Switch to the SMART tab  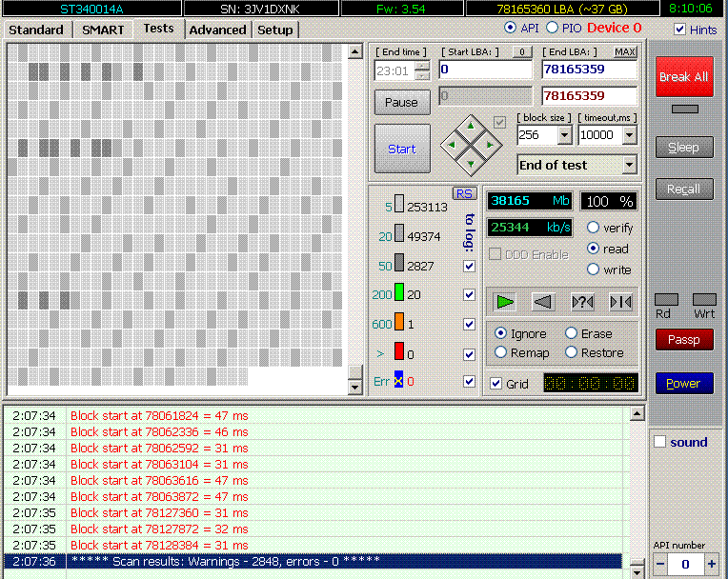(103, 30)
